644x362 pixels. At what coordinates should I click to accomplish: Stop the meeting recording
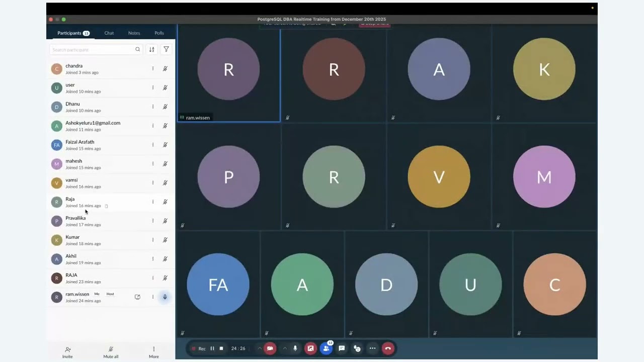221,348
